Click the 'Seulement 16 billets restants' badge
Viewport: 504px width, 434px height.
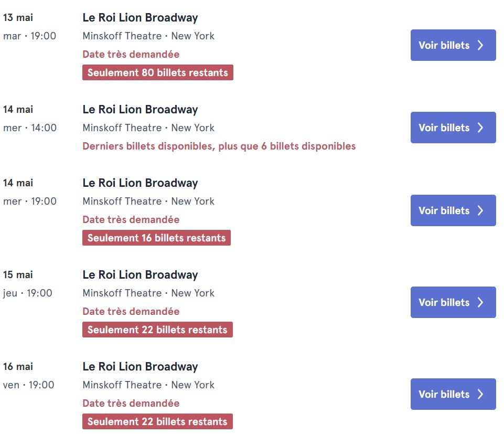[x=156, y=238]
